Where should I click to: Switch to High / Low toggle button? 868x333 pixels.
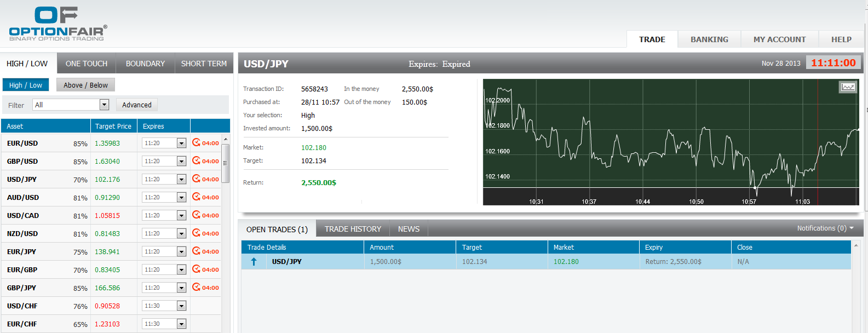(x=26, y=85)
